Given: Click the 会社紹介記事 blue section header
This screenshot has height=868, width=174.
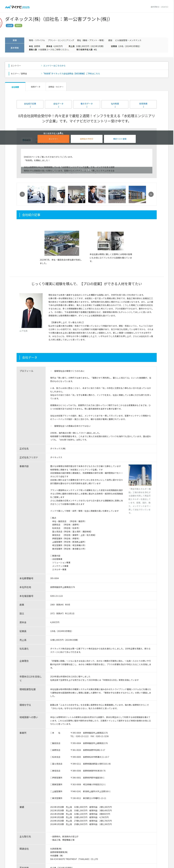Looking at the screenshot, I should pyautogui.click(x=86, y=215).
